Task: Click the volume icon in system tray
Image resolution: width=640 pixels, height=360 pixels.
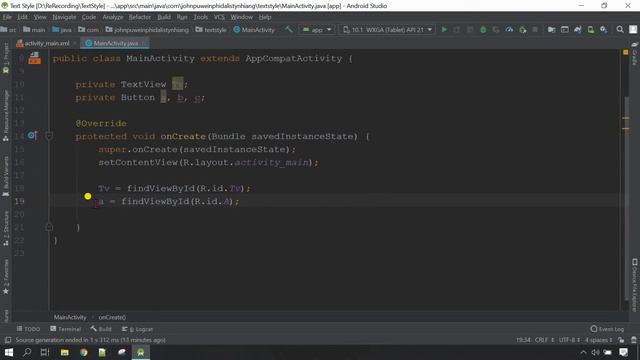Action: (x=596, y=352)
